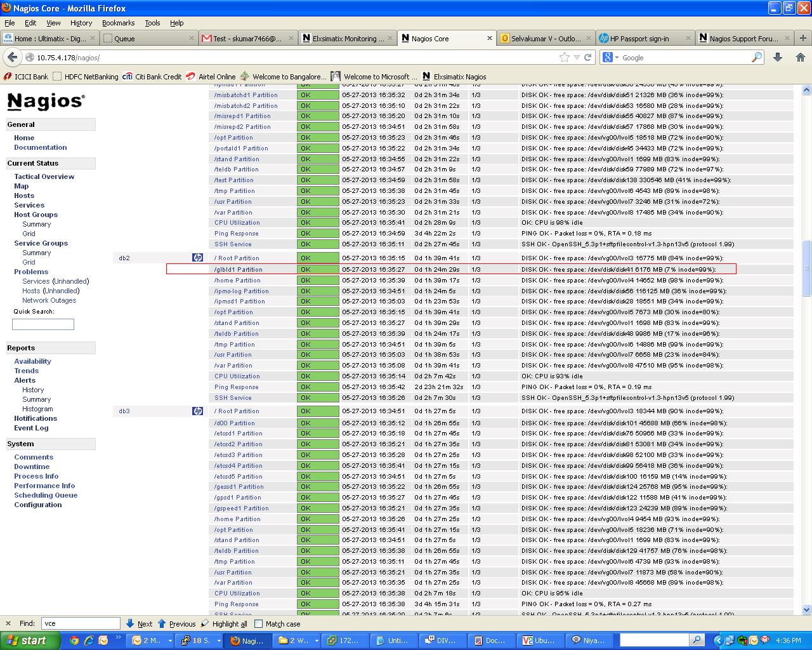Open the Bookmarks menu
The image size is (812, 650).
click(x=118, y=23)
